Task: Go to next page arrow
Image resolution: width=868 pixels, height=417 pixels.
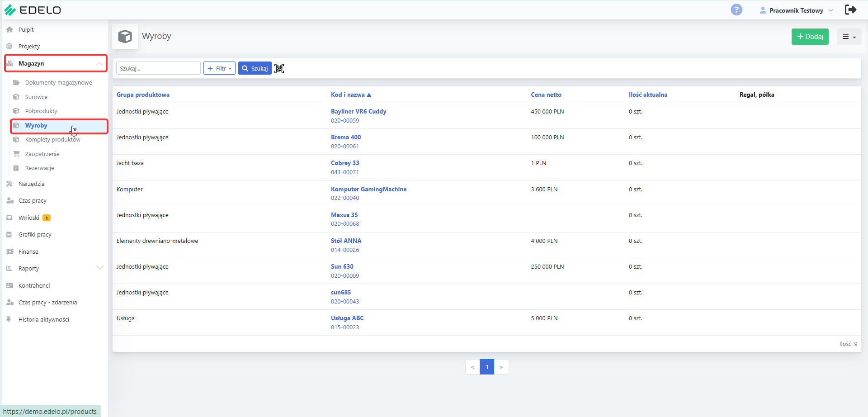Action: tap(501, 367)
